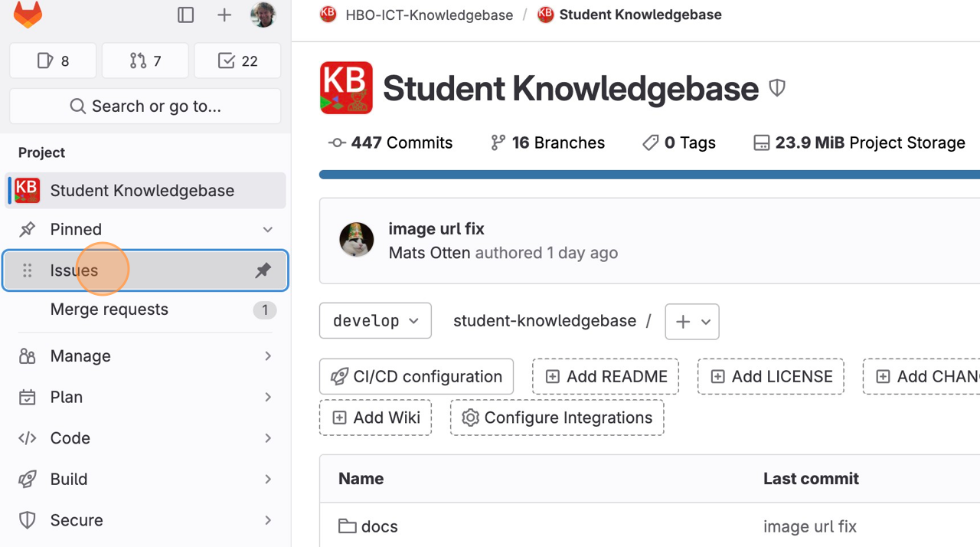This screenshot has width=980, height=547.
Task: Open to-do list counter showing 22
Action: click(x=237, y=61)
